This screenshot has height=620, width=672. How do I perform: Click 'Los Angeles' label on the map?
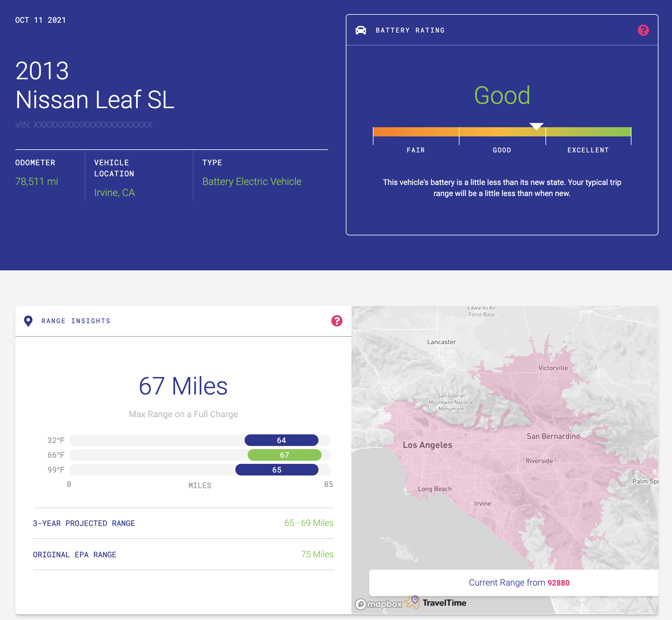[x=427, y=445]
